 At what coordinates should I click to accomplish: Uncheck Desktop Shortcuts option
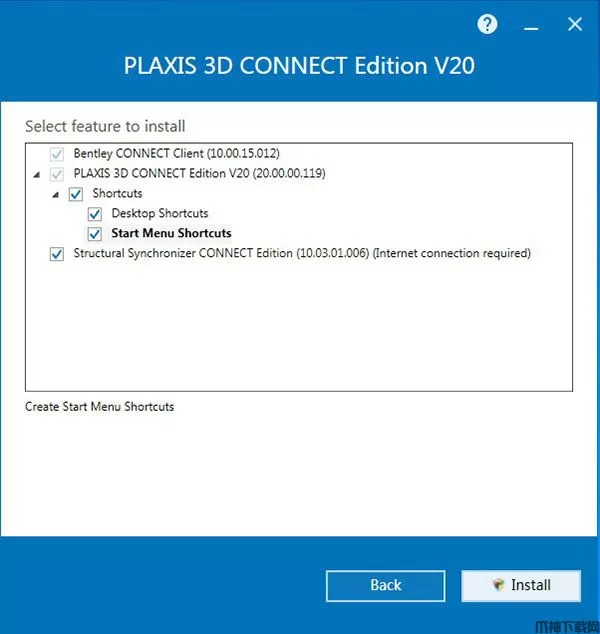click(95, 214)
